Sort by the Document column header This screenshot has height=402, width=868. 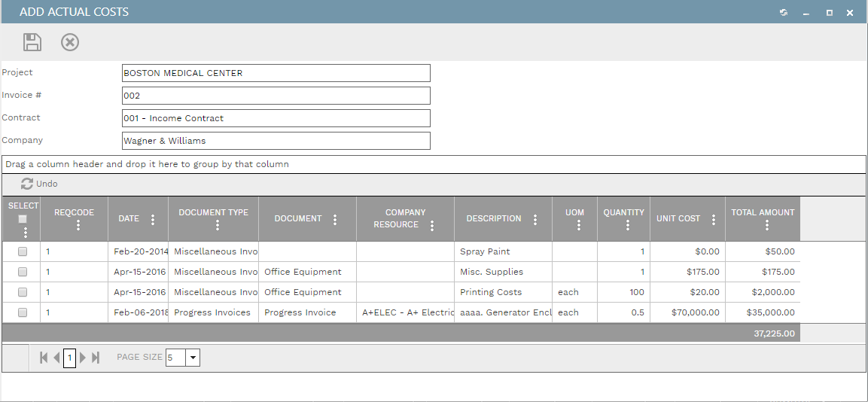[298, 219]
